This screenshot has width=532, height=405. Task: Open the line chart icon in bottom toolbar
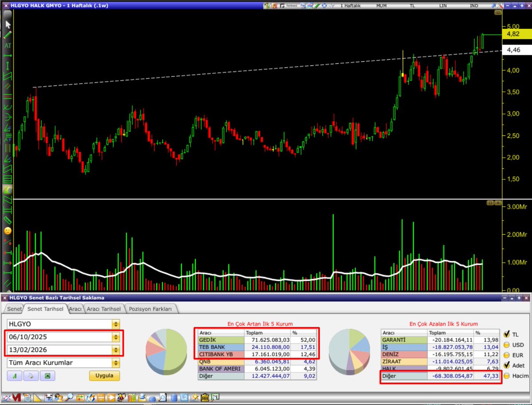click(x=7, y=397)
